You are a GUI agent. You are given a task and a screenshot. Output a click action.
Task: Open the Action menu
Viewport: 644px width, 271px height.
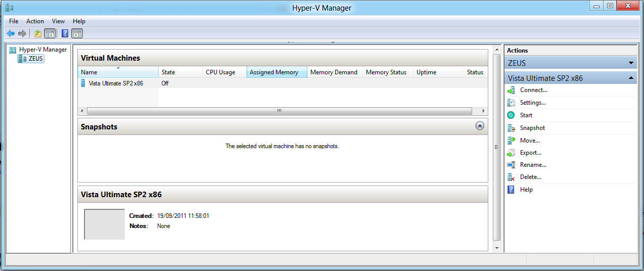tap(35, 21)
